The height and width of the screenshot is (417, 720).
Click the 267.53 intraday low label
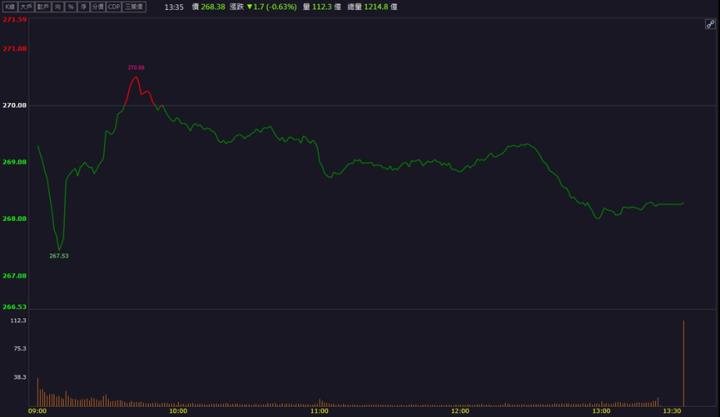[x=59, y=256]
